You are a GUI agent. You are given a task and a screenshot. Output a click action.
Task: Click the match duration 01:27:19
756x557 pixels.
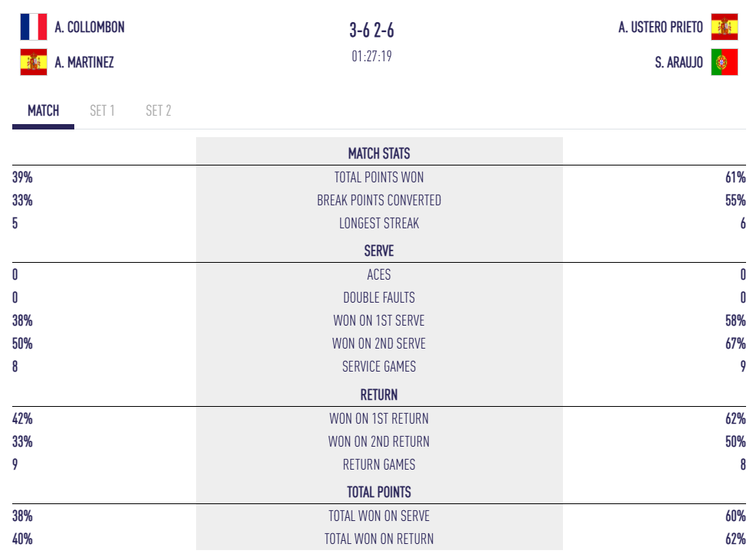(x=372, y=56)
